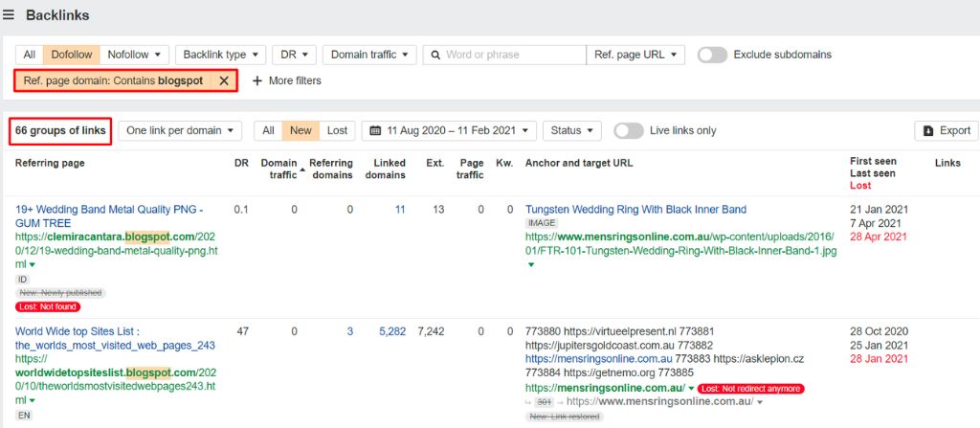Remove the blogspot ref. page domain filter
This screenshot has width=980, height=428.
point(224,81)
